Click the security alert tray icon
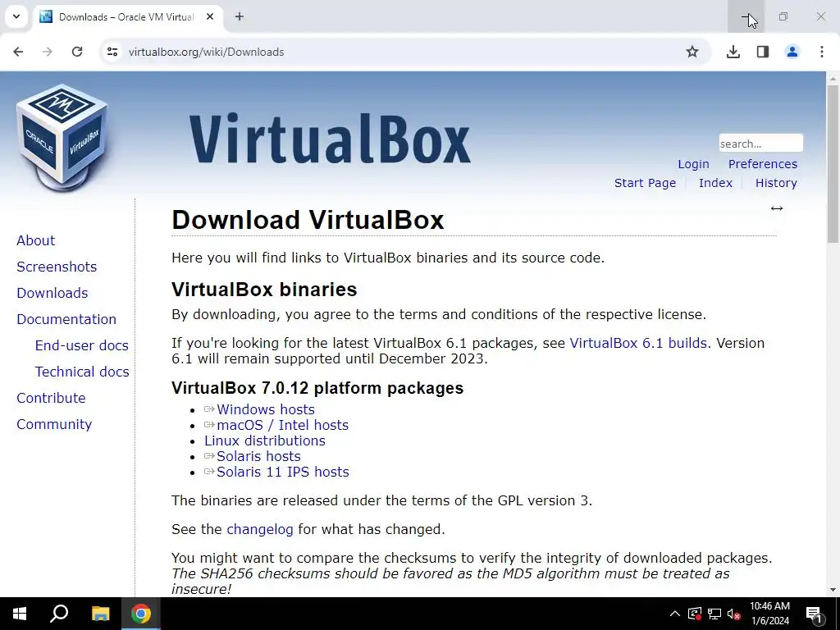 pos(695,614)
